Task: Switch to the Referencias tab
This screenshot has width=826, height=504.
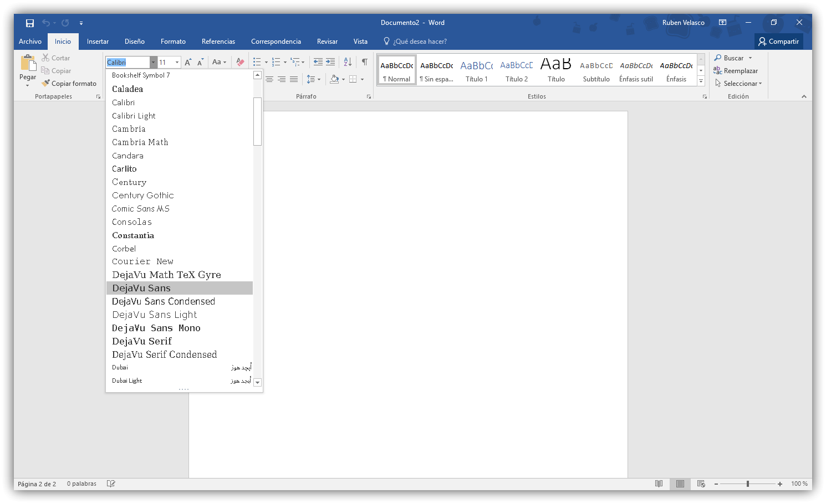Action: [x=218, y=42]
